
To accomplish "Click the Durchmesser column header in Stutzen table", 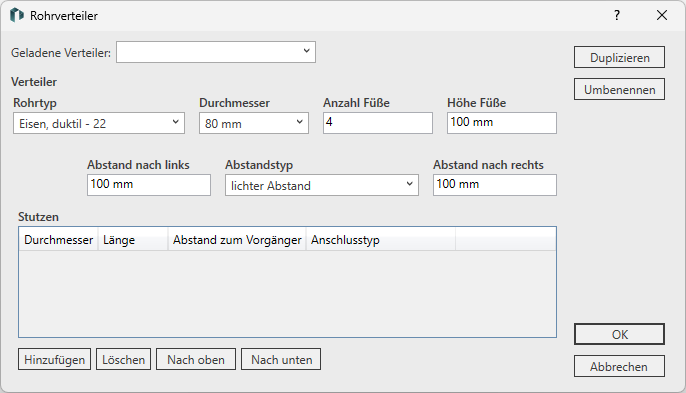I will coord(59,240).
